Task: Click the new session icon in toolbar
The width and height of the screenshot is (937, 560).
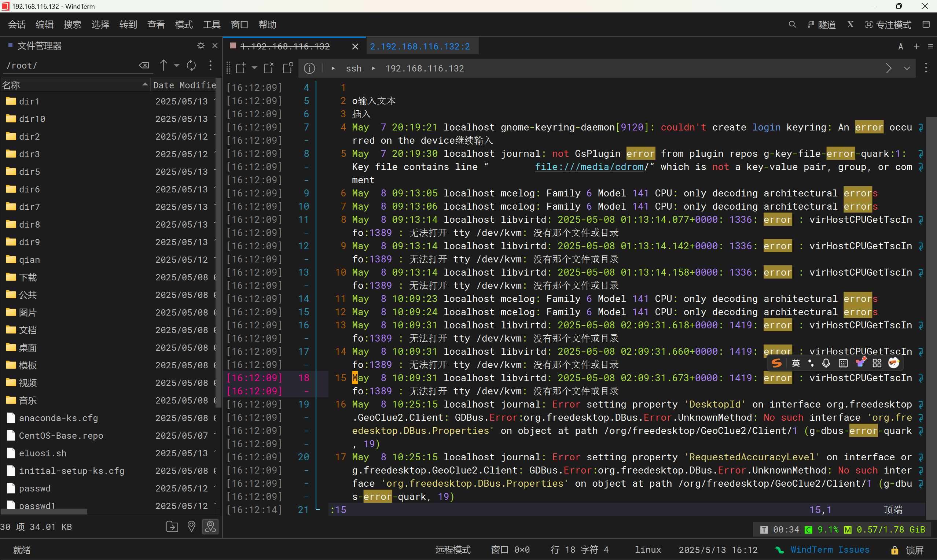Action: point(240,68)
